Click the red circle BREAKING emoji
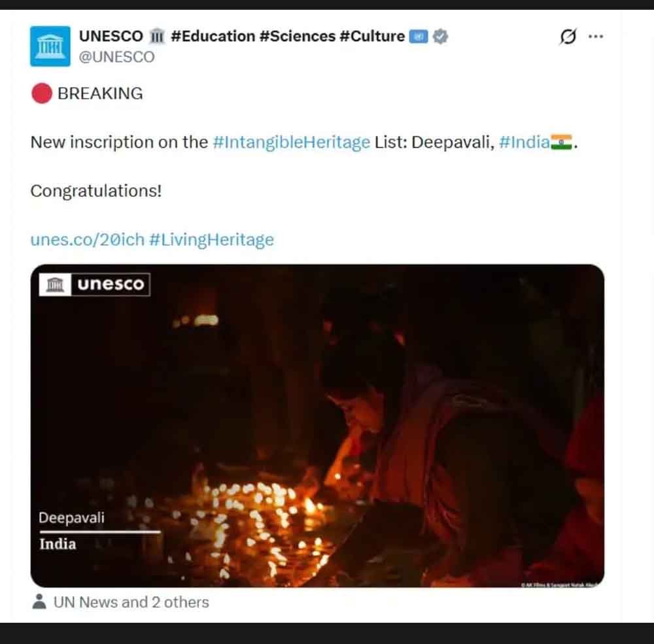 pyautogui.click(x=41, y=93)
